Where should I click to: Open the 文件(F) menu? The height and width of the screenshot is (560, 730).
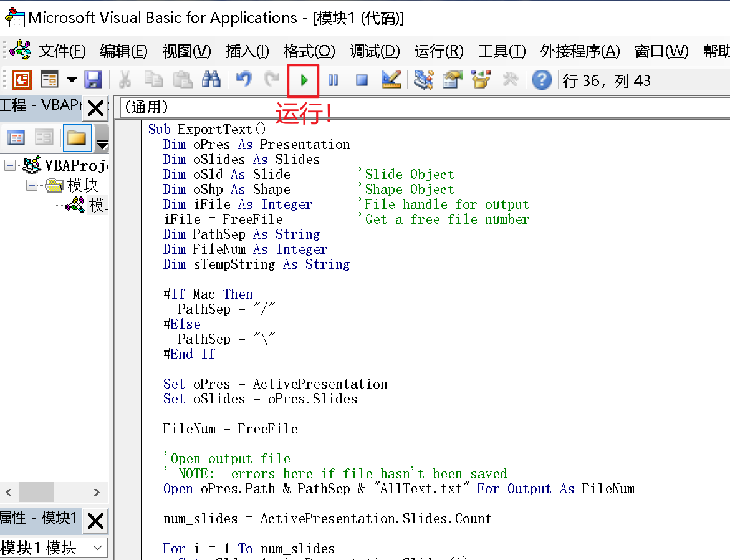coord(62,51)
